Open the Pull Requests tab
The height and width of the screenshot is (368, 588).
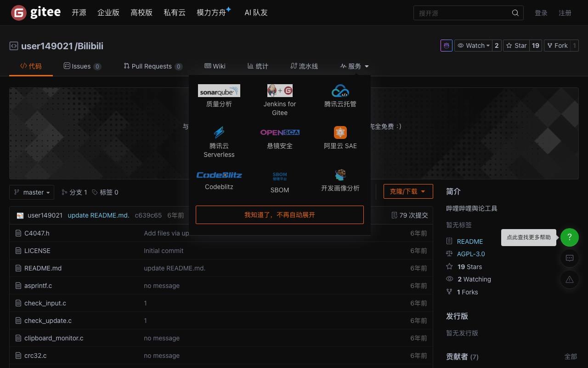[x=153, y=66]
